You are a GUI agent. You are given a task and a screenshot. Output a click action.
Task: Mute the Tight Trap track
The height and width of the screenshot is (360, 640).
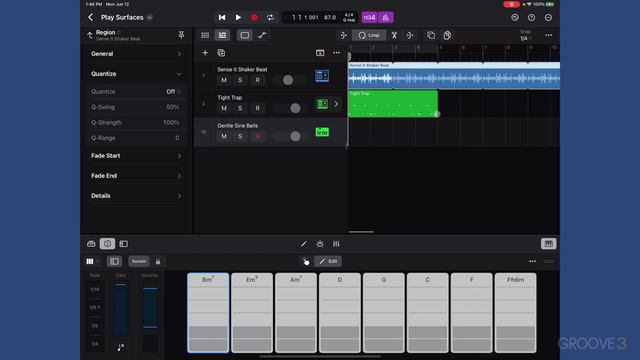point(224,108)
